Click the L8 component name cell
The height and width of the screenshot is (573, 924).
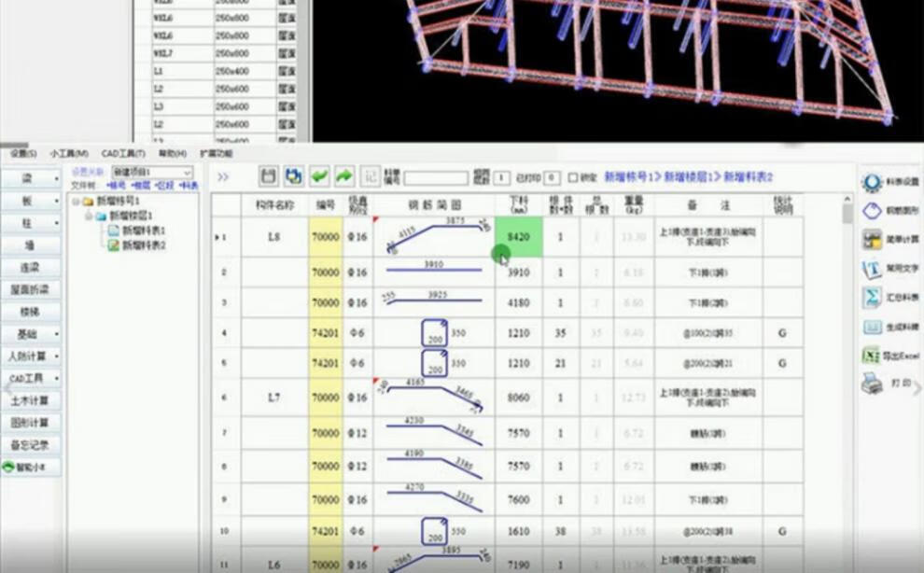click(x=274, y=237)
